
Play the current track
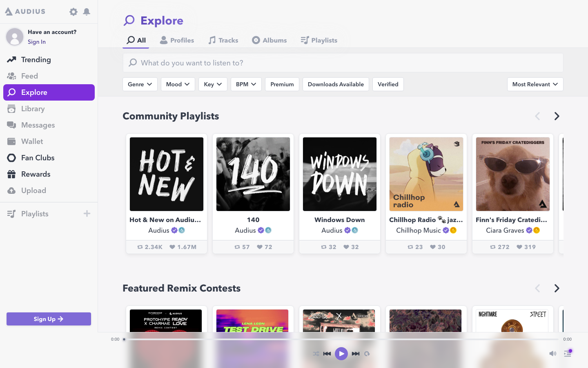[341, 354]
